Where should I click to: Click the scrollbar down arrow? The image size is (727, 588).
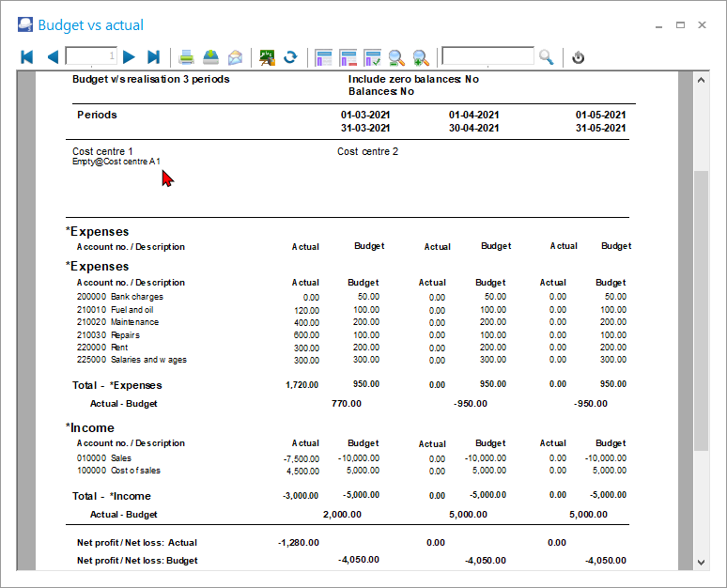coord(701,562)
